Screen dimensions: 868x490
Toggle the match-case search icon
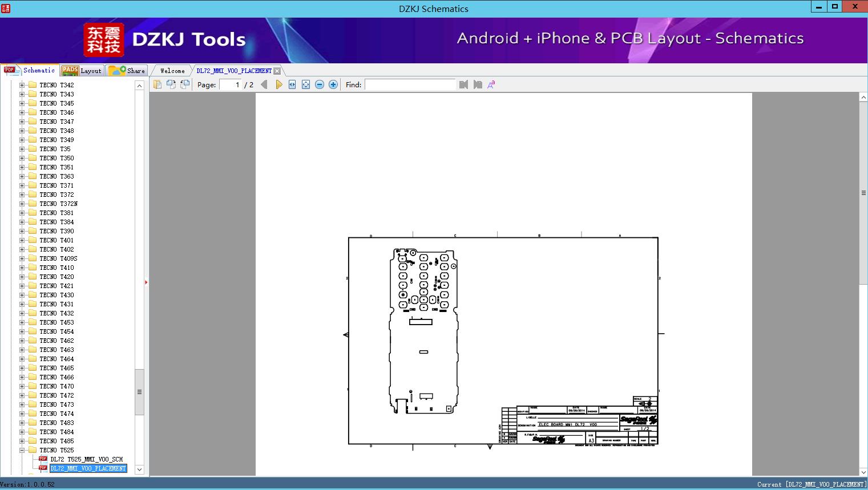pos(491,84)
